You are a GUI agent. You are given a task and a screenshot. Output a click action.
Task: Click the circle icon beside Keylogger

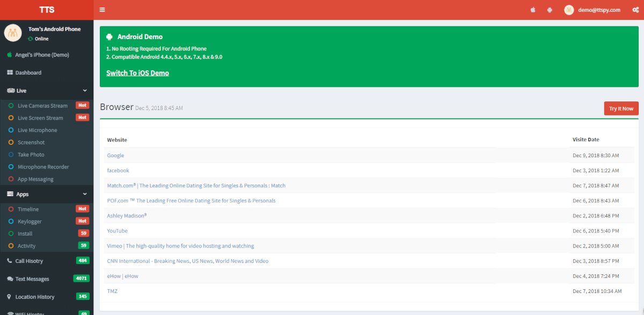point(11,222)
